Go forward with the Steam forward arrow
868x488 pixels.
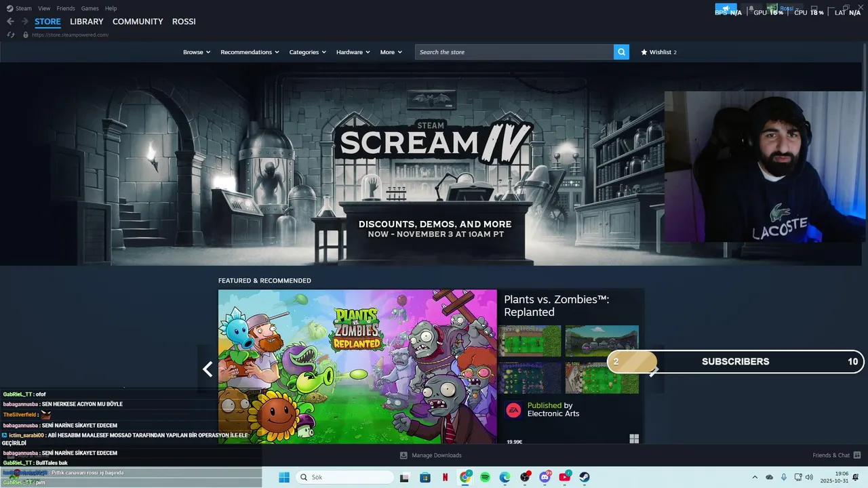[x=24, y=22]
